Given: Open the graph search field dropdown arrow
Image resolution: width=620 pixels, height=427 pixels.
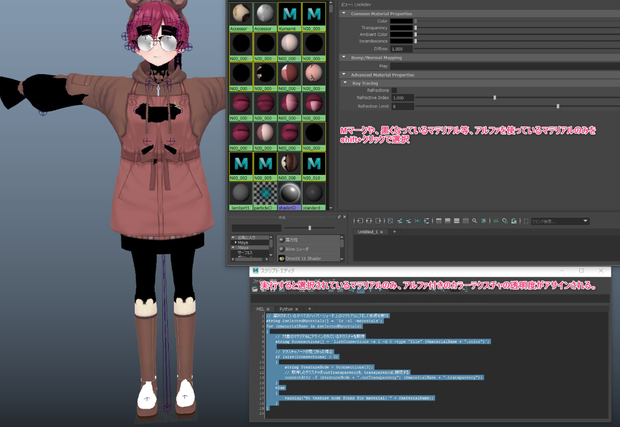Looking at the screenshot, I should coord(585,221).
